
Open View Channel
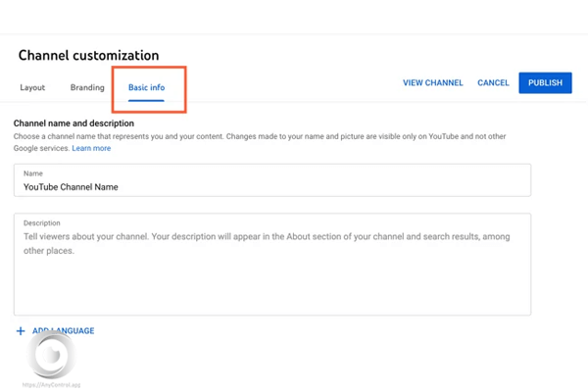tap(432, 83)
